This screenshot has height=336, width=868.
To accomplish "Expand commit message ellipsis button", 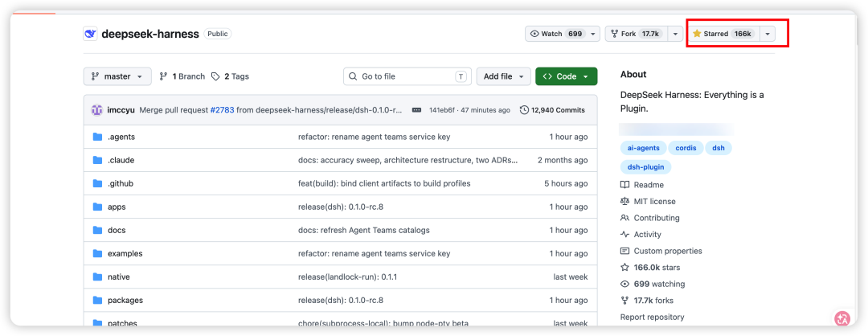I will [x=417, y=110].
